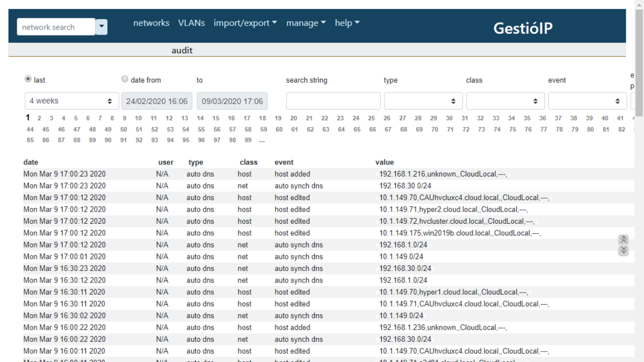Open the networks page
Viewport: 644px width, 362px height.
tap(151, 23)
